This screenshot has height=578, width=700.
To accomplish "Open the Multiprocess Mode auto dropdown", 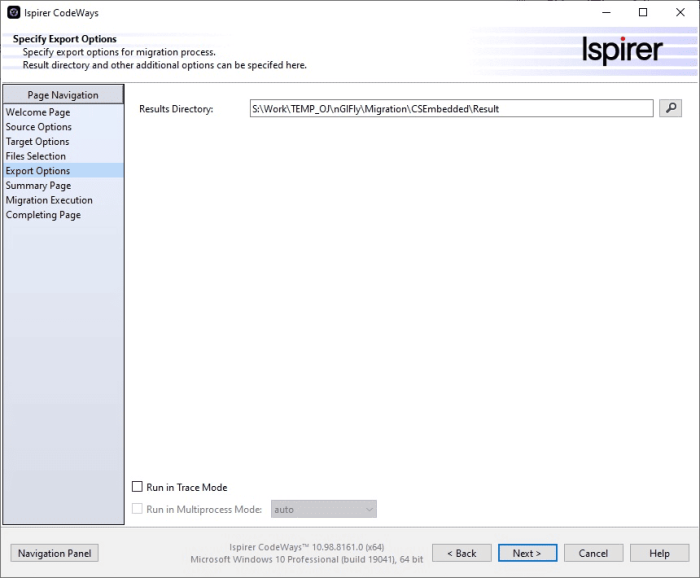I will pyautogui.click(x=323, y=509).
